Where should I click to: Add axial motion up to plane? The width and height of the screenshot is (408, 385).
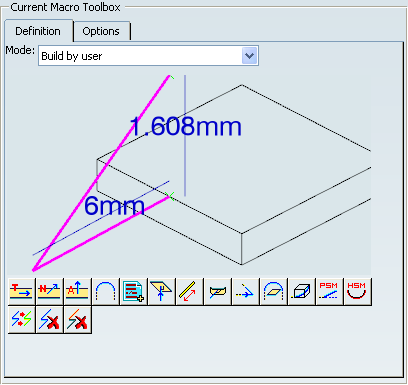(218, 292)
